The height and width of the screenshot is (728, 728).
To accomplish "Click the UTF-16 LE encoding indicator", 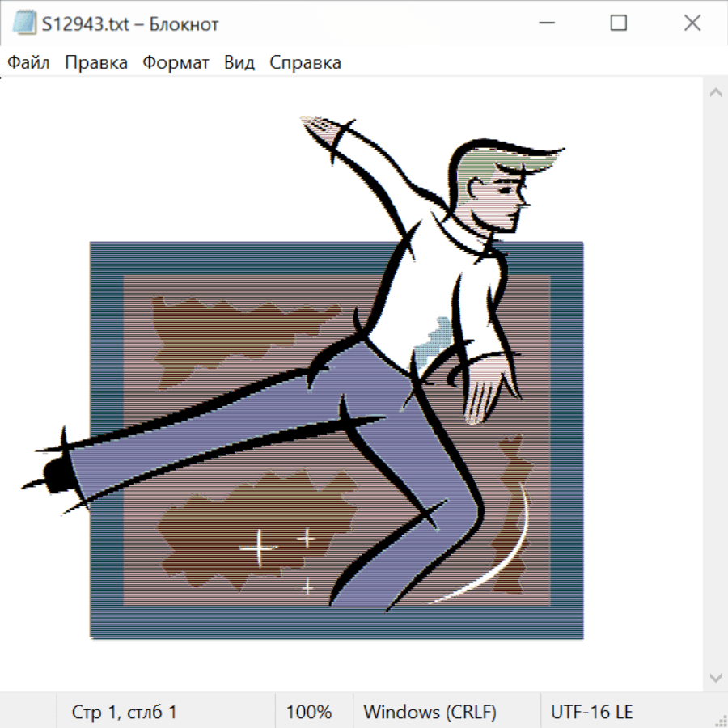I will (592, 713).
